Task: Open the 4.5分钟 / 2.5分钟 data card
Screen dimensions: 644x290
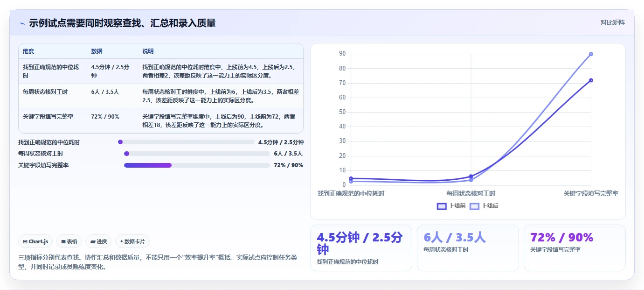Action: tap(361, 248)
